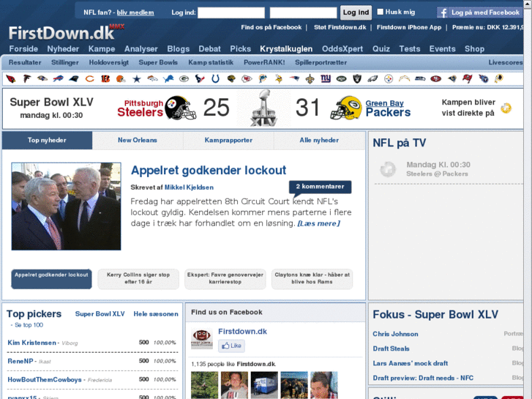Select the Baltimore Ravens logo
This screenshot has width=532, height=399.
42,79
